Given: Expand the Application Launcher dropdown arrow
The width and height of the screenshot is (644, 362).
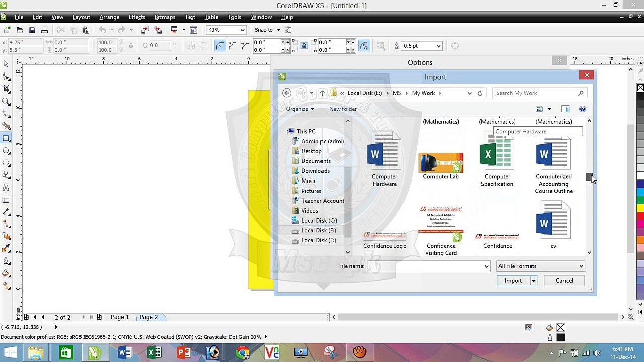Looking at the screenshot, I should click(x=184, y=30).
